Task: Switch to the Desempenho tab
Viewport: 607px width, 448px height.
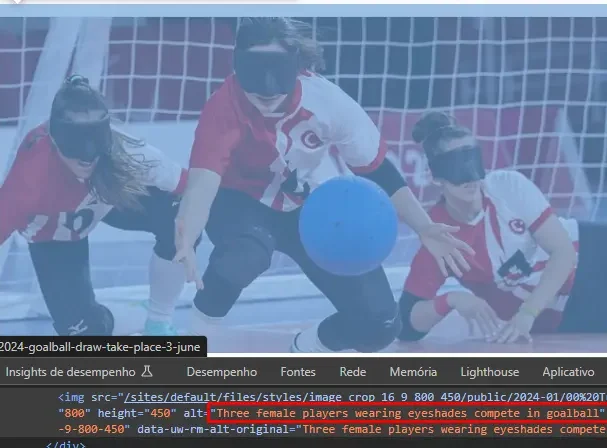Action: pyautogui.click(x=221, y=372)
